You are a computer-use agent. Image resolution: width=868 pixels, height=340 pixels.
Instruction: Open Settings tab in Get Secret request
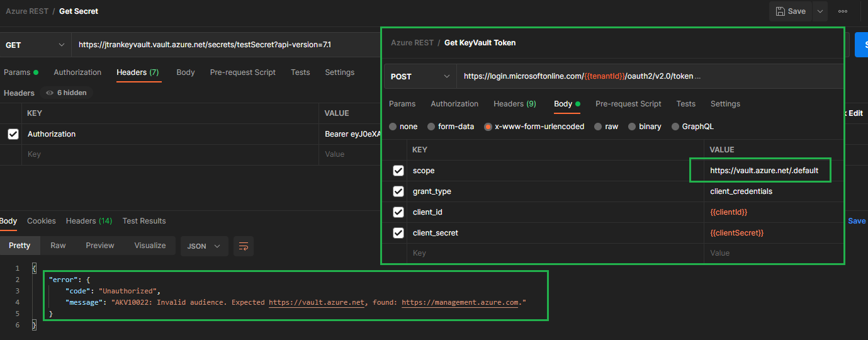[x=340, y=72]
